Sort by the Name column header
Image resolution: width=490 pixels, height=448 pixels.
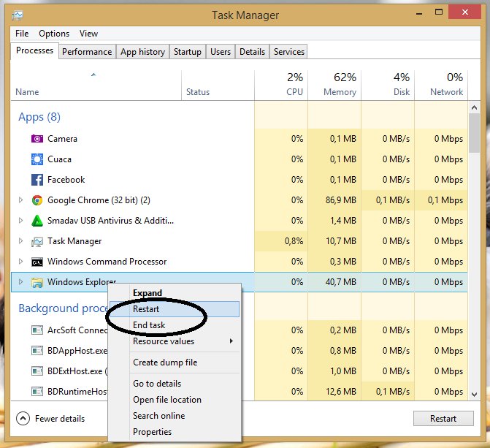click(96, 86)
